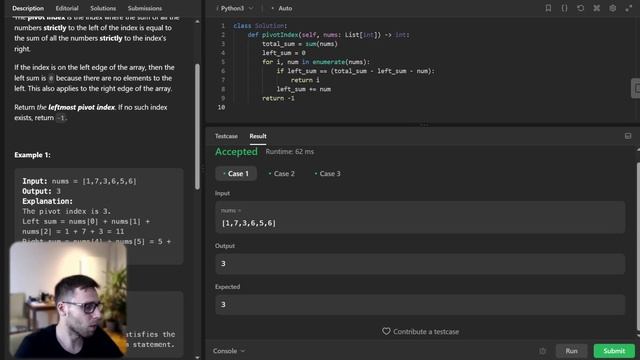Switch to the Testcase tab
The height and width of the screenshot is (360, 640).
tap(226, 136)
